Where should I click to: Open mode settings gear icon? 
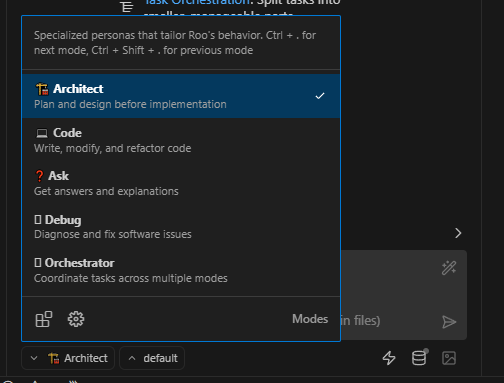tap(76, 319)
